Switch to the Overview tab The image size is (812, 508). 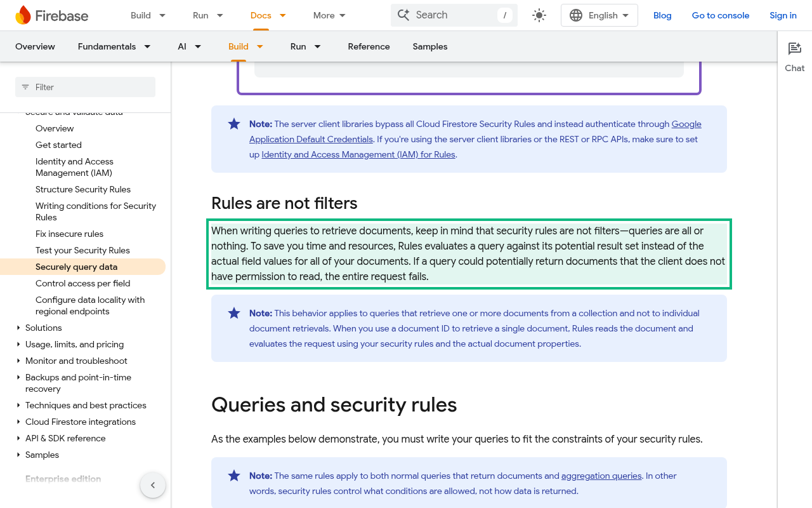[x=35, y=46]
